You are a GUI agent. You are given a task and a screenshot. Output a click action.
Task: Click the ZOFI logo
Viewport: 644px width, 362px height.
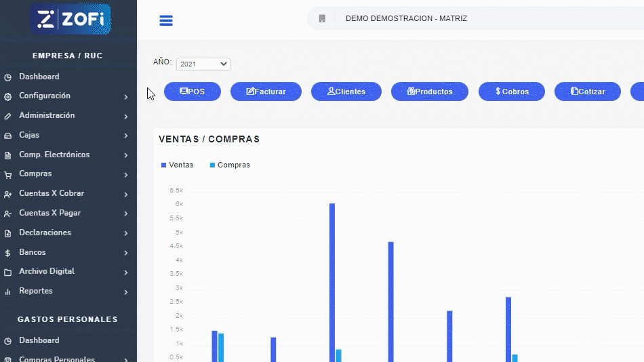(70, 19)
